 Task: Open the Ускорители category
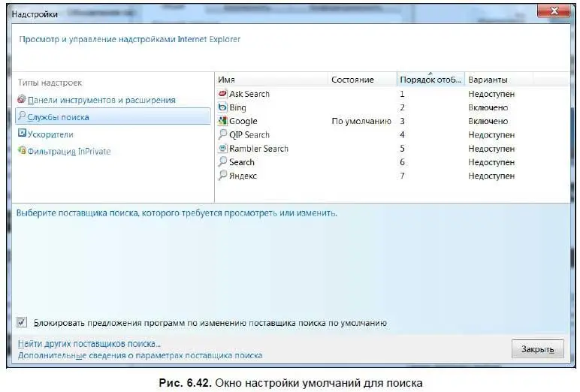tap(50, 134)
